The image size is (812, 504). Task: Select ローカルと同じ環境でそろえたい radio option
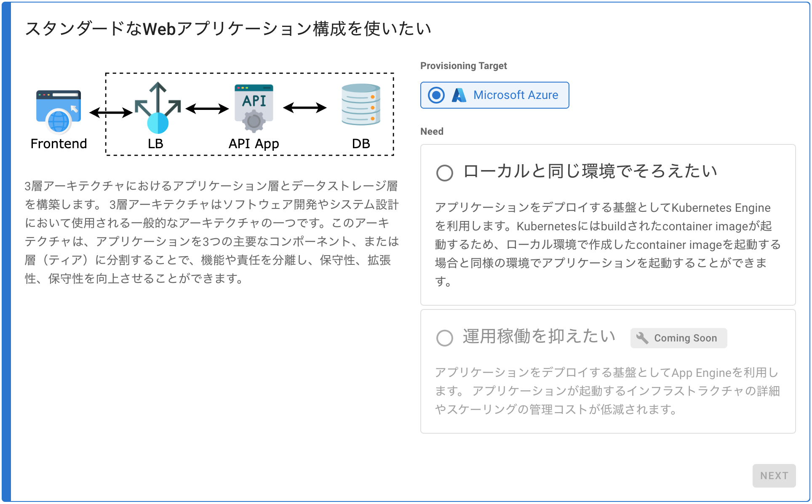[445, 173]
